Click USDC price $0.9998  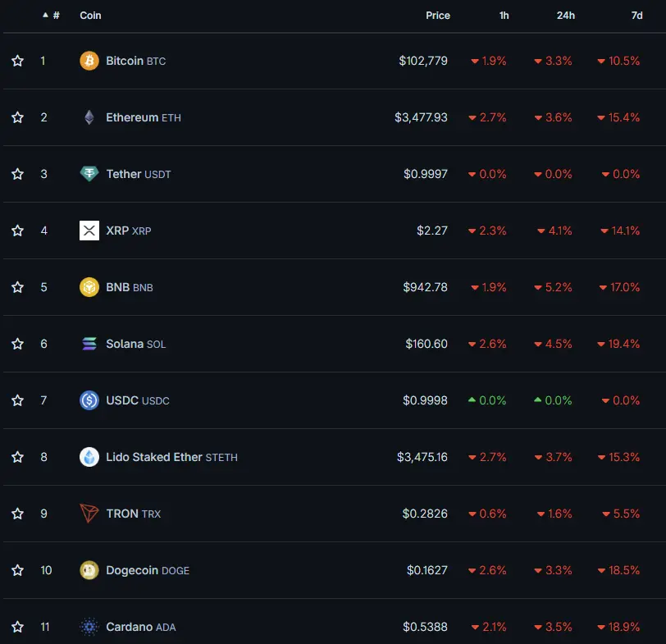[x=425, y=400]
